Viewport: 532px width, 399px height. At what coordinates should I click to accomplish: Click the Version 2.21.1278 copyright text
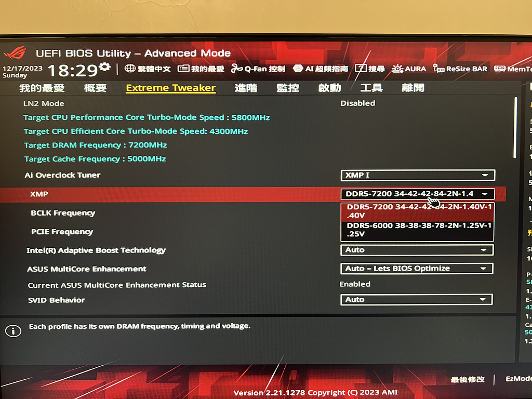[x=315, y=393]
